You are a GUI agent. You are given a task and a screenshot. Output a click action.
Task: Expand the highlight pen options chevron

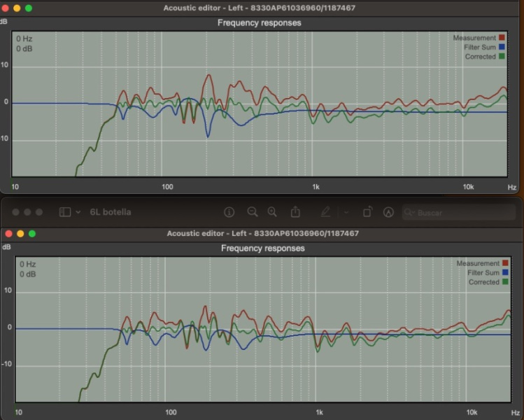[x=346, y=212]
